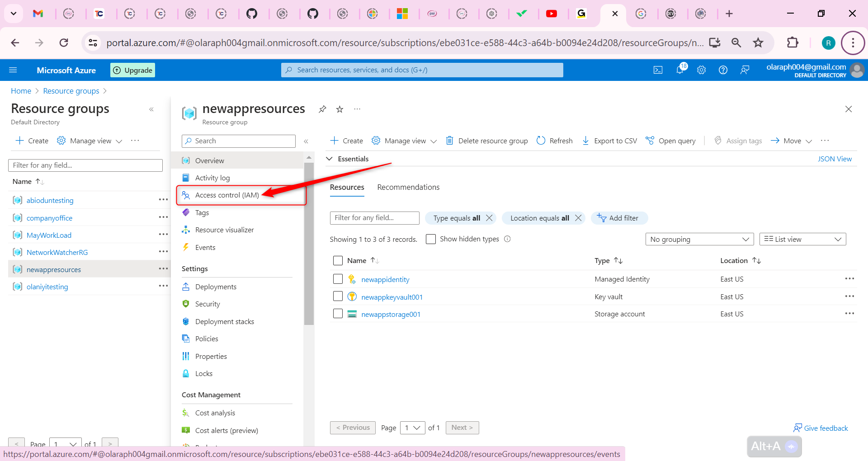This screenshot has width=868, height=461.
Task: Open more actions for olaniyitesting group
Action: [x=163, y=286]
